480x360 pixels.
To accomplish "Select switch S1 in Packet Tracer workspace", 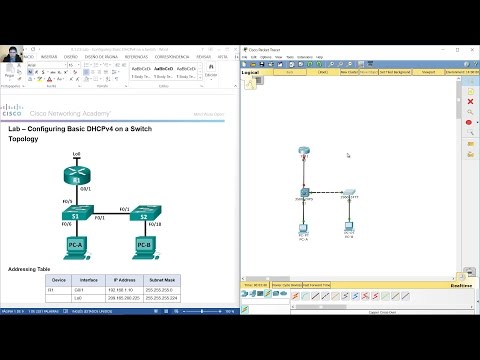I will point(304,193).
